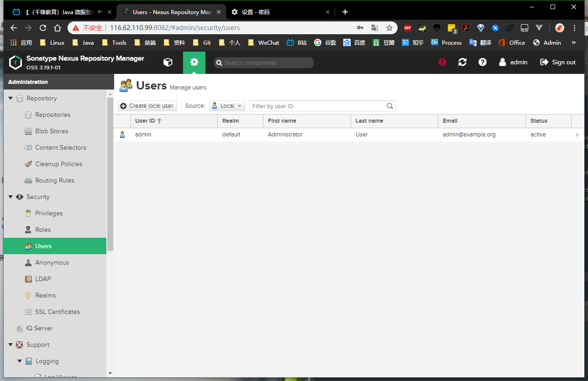The height and width of the screenshot is (381, 588).
Task: Open the WeChat bookmarks folder
Action: pos(263,42)
